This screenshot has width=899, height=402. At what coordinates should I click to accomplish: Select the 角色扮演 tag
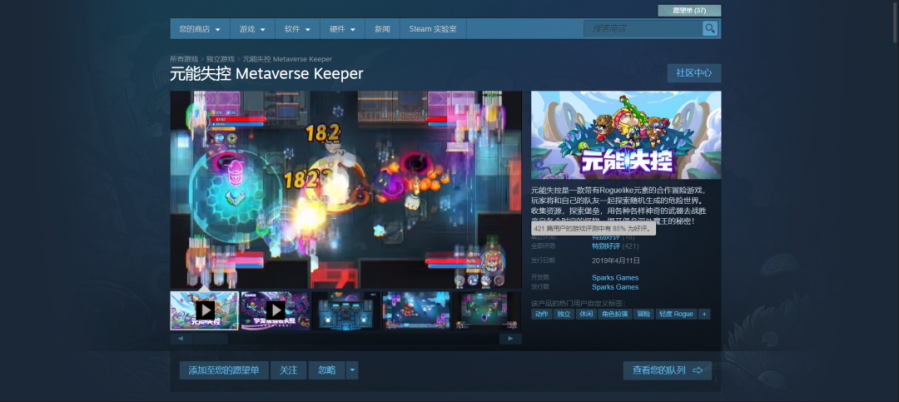click(x=615, y=314)
